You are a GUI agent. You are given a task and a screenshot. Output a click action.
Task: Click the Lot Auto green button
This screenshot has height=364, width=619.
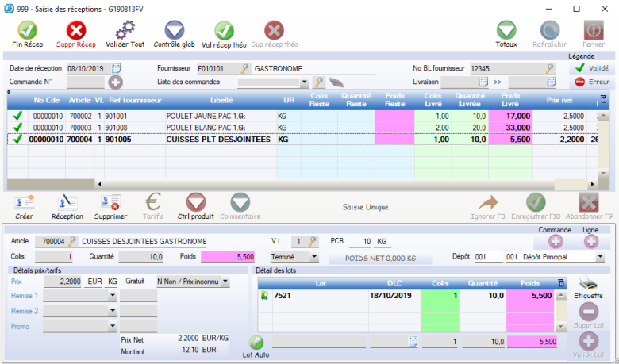tap(256, 342)
